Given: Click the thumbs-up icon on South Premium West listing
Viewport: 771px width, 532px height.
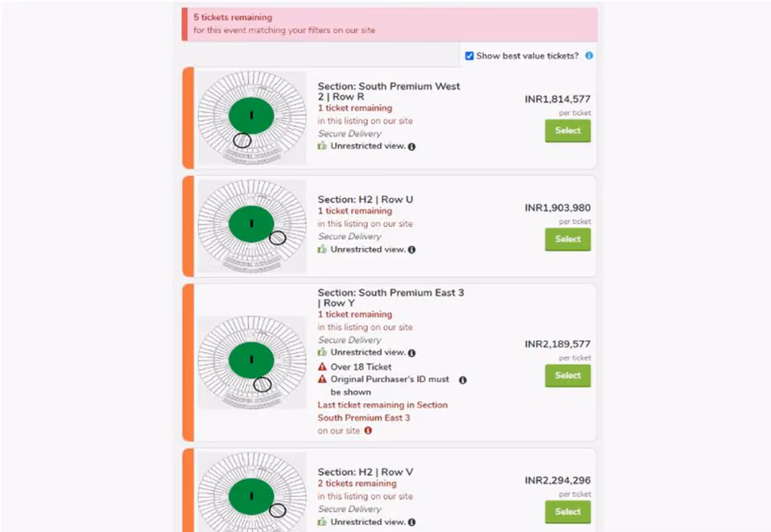Looking at the screenshot, I should [322, 146].
